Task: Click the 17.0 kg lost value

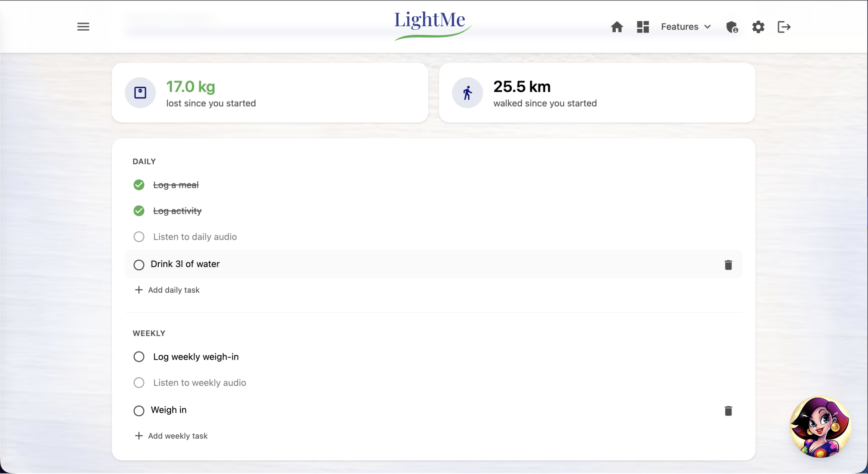Action: coord(191,86)
